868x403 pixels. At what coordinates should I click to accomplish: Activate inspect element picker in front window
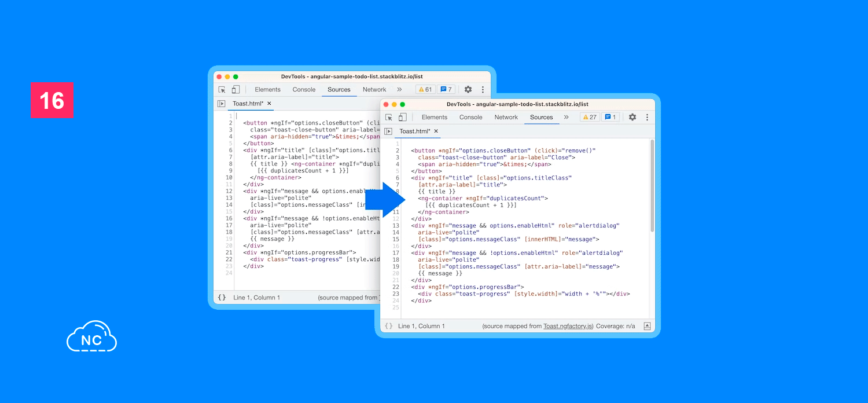tap(389, 117)
